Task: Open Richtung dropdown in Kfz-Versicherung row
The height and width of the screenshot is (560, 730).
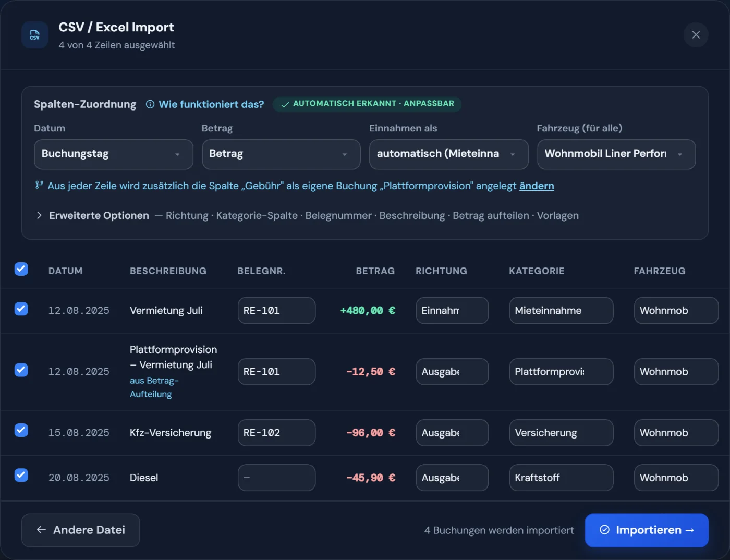Action: (x=452, y=433)
